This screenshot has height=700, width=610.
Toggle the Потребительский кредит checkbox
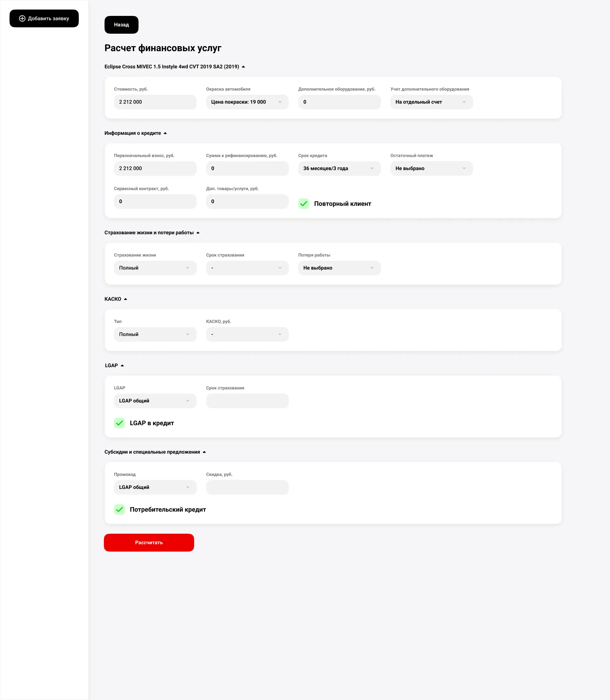click(x=119, y=510)
